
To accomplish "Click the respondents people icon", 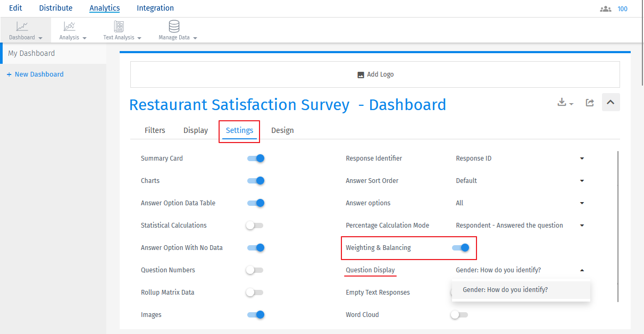I will pyautogui.click(x=605, y=9).
